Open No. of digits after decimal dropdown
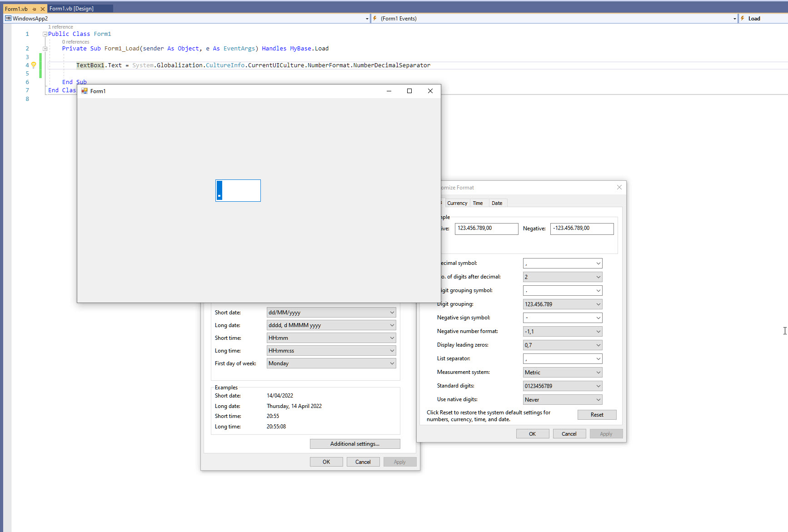This screenshot has height=532, width=788. click(x=563, y=277)
